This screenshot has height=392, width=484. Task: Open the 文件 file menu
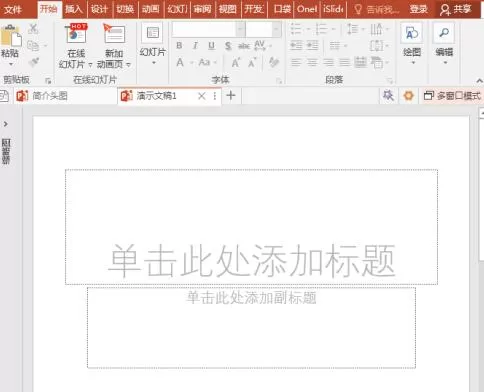pyautogui.click(x=13, y=9)
